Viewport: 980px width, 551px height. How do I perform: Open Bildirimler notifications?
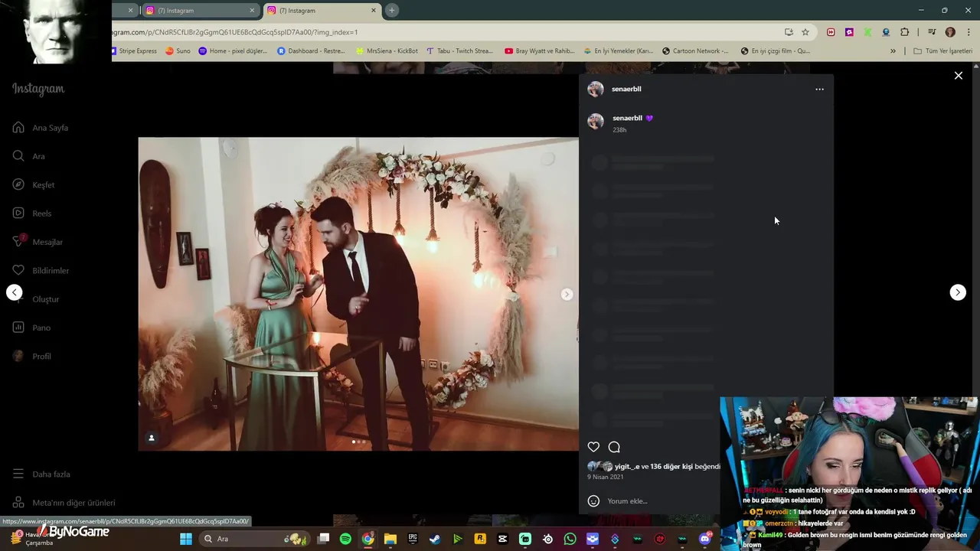pyautogui.click(x=41, y=270)
